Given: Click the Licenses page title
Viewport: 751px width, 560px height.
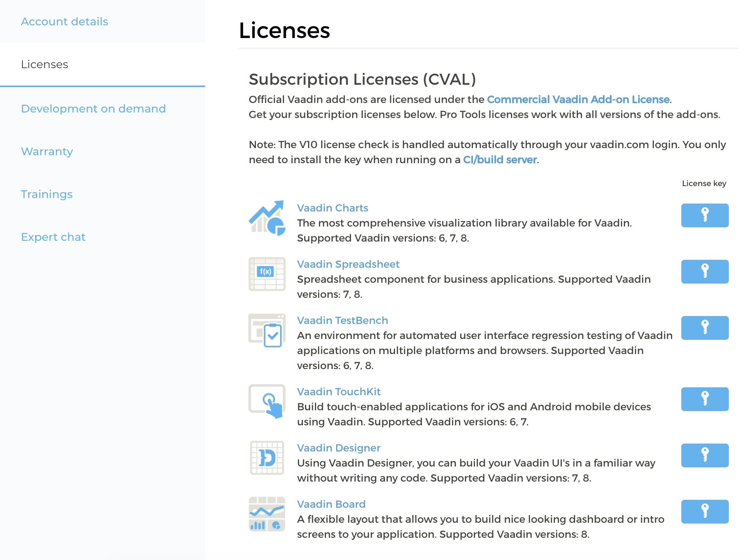Looking at the screenshot, I should (x=284, y=30).
